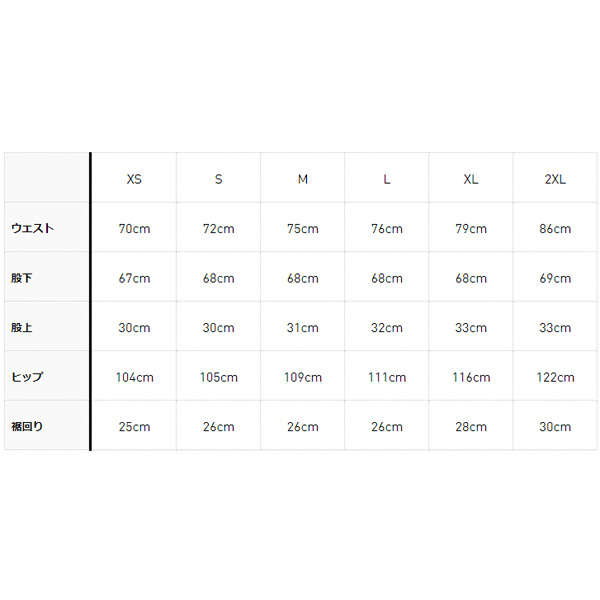Click the 股上 row label
This screenshot has height=600, width=600.
[x=21, y=328]
